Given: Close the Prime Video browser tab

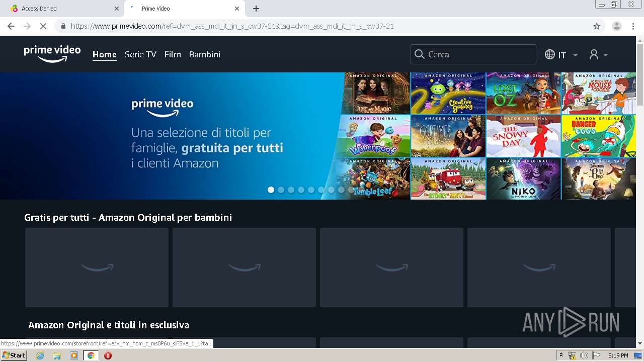Looking at the screenshot, I should coord(237,9).
